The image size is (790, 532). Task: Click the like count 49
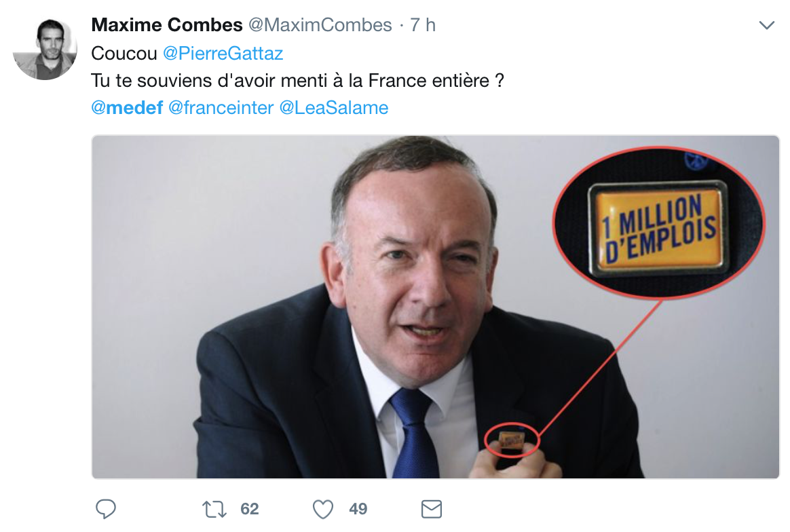pyautogui.click(x=358, y=509)
